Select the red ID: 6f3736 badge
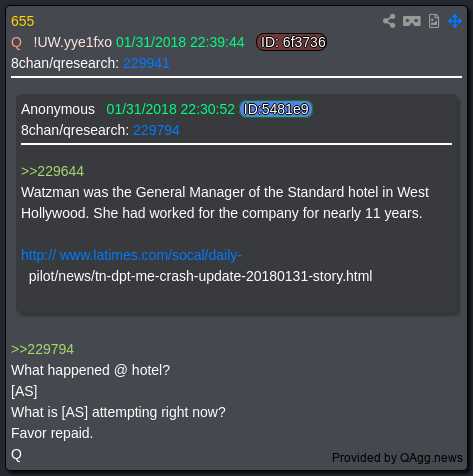473x476 pixels. 292,42
